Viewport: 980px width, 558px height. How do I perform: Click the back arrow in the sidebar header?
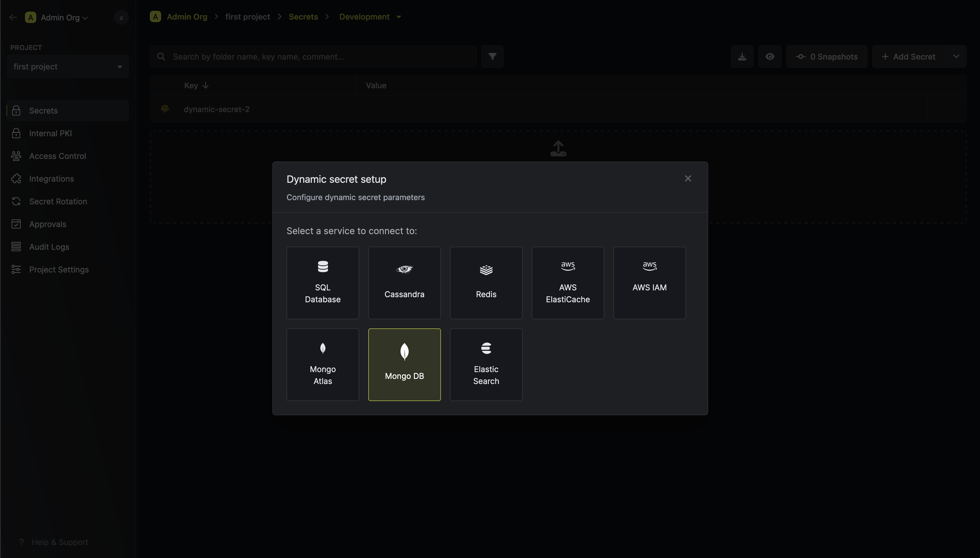pos(13,17)
